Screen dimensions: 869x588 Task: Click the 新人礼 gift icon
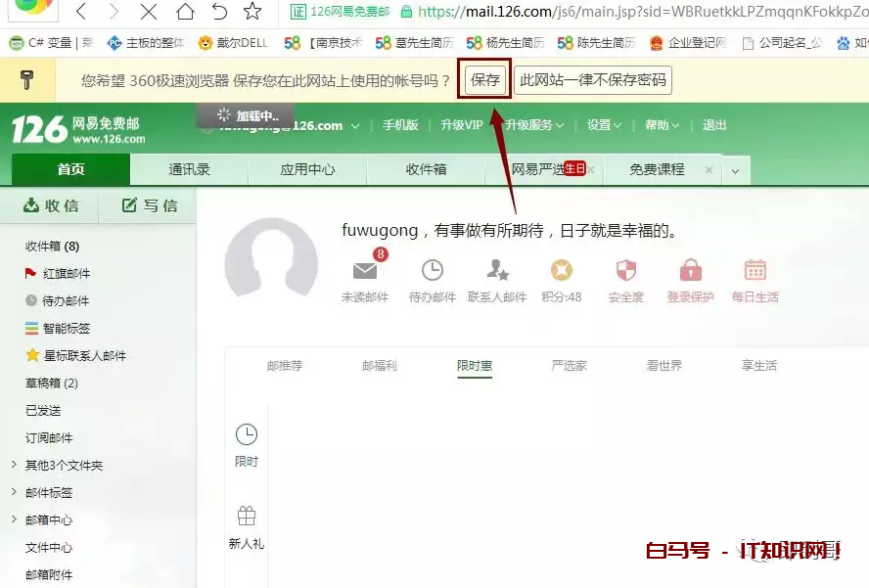point(246,516)
